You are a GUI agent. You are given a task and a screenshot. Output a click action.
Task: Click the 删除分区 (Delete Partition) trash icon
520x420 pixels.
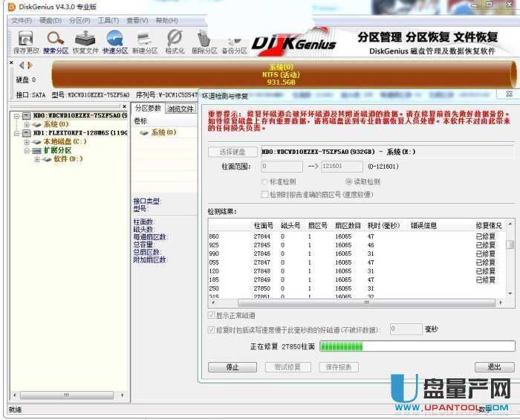204,41
